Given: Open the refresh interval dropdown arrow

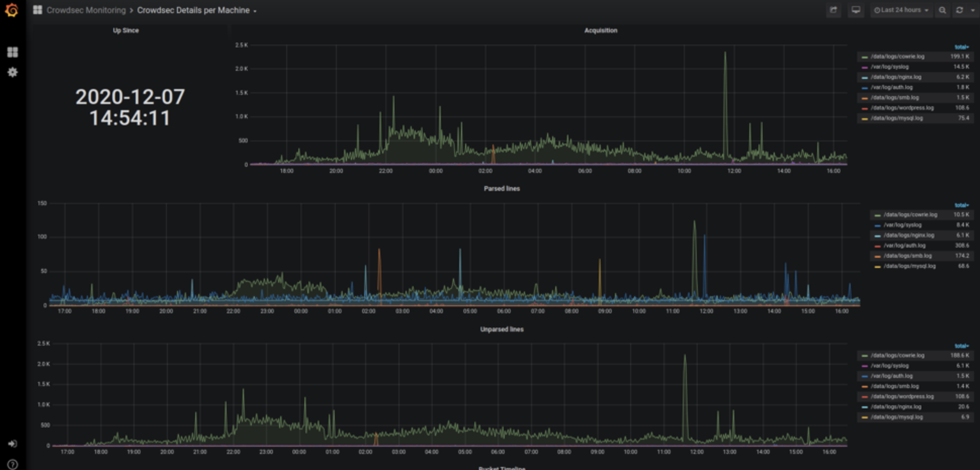Looking at the screenshot, I should click(x=973, y=10).
